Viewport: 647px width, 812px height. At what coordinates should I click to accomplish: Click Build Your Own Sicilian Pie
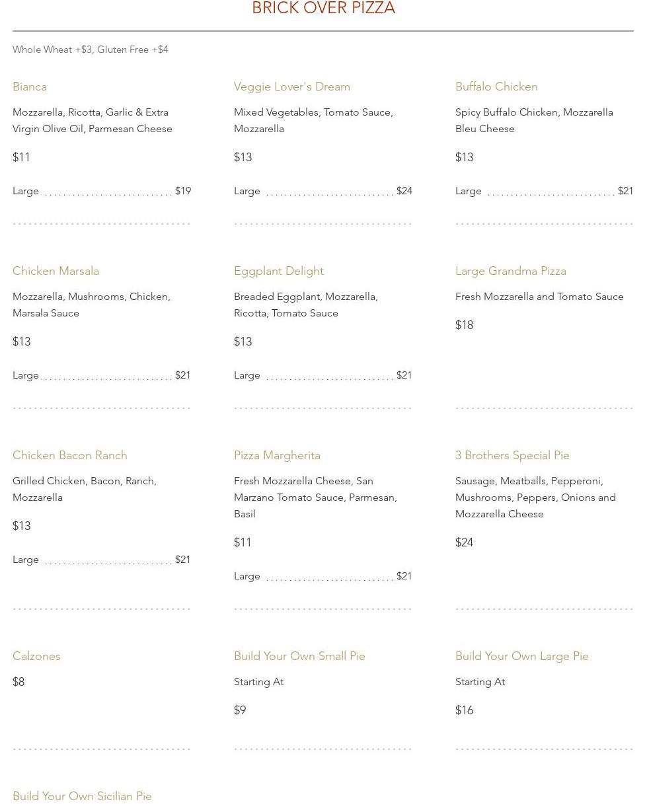pyautogui.click(x=82, y=796)
